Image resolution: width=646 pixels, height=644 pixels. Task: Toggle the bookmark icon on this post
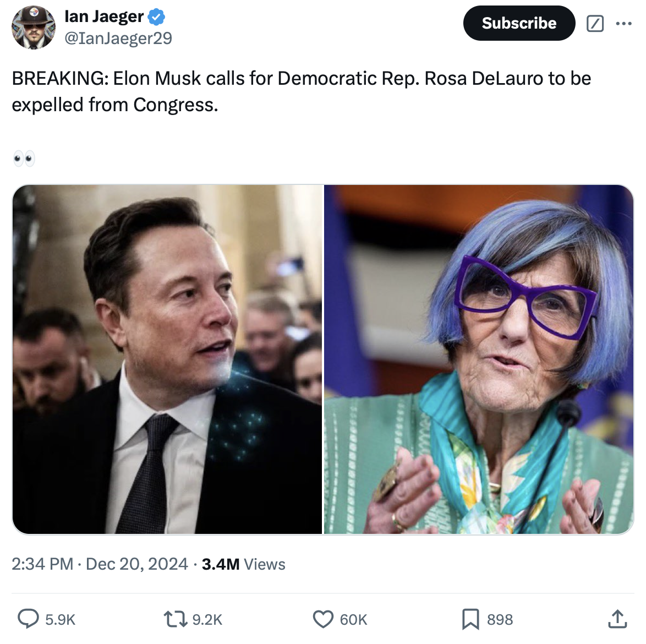click(470, 619)
